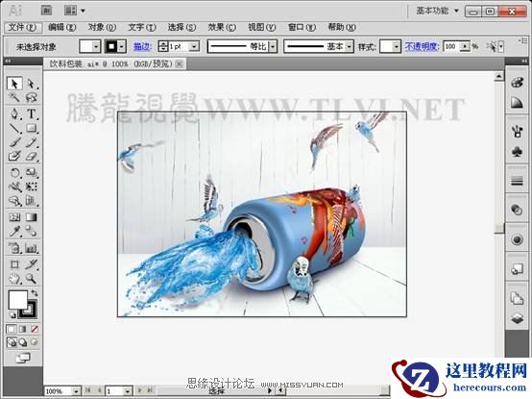This screenshot has width=532, height=399.
Task: Open the 样式 graphic style dropdown
Action: pos(397,46)
